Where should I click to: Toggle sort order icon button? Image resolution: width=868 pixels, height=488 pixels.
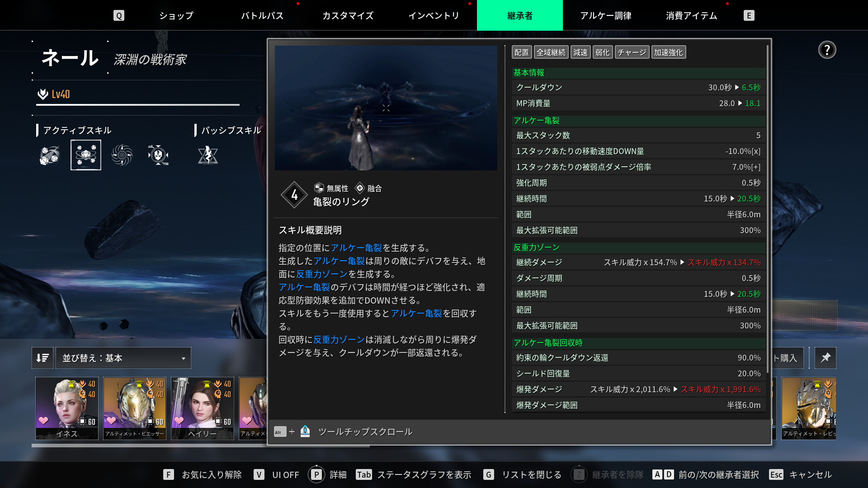pyautogui.click(x=42, y=358)
